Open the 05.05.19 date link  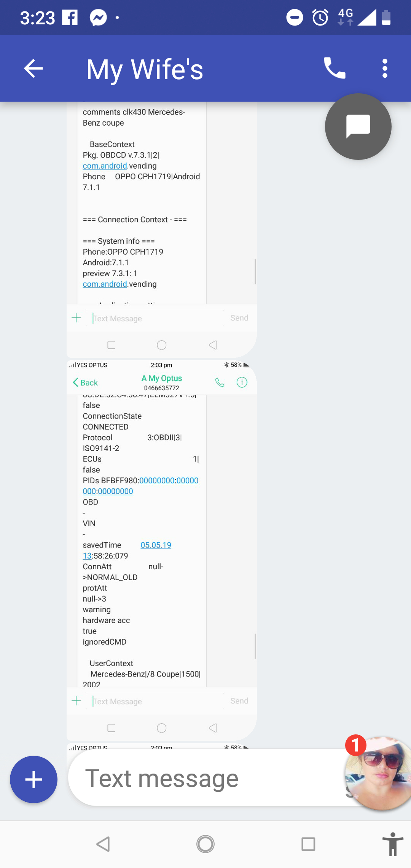(x=156, y=545)
